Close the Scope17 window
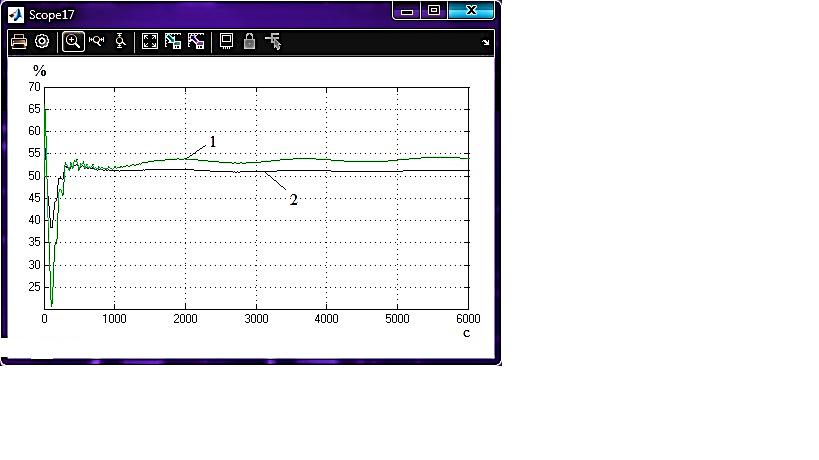Image resolution: width=819 pixels, height=460 pixels. [471, 10]
